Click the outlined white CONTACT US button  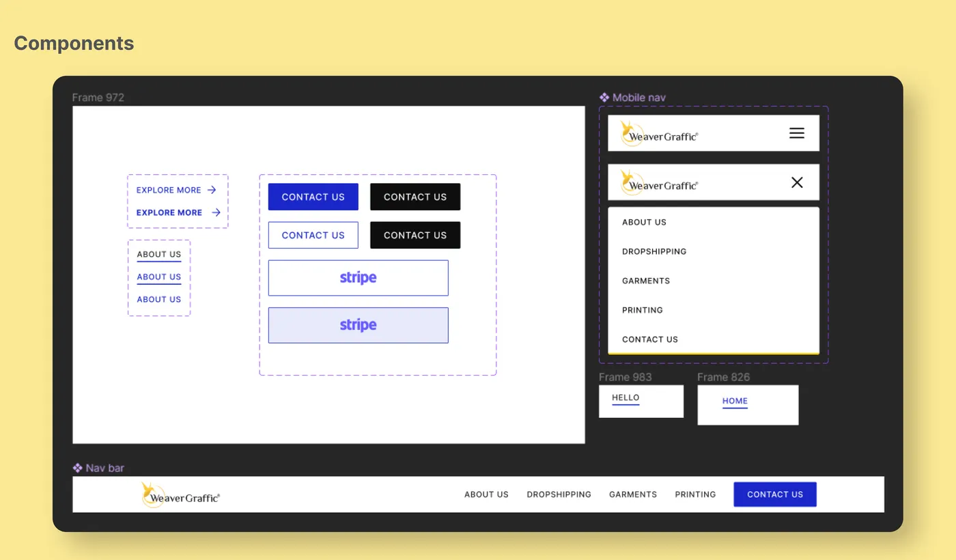pyautogui.click(x=313, y=235)
